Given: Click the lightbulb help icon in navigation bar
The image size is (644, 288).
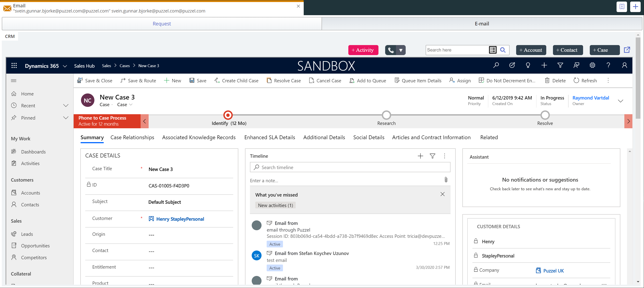Looking at the screenshot, I should click(x=528, y=66).
